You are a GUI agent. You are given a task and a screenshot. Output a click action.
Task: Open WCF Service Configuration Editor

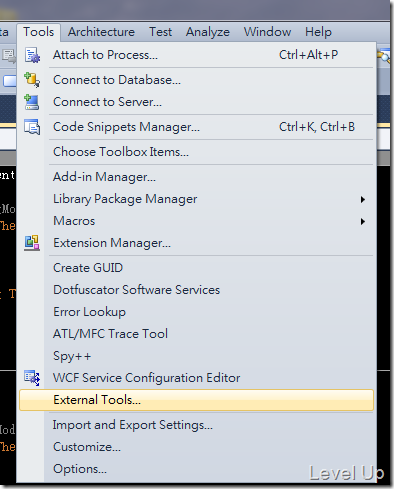[x=197, y=378]
